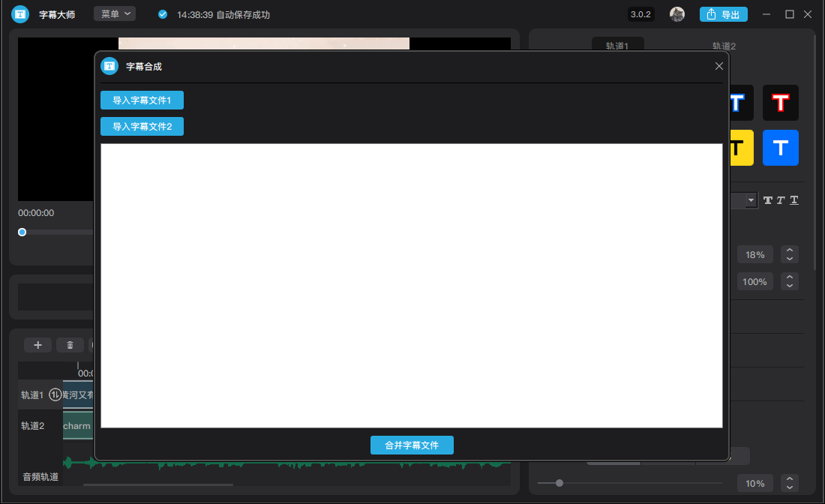Click the white subtitle list area

412,286
